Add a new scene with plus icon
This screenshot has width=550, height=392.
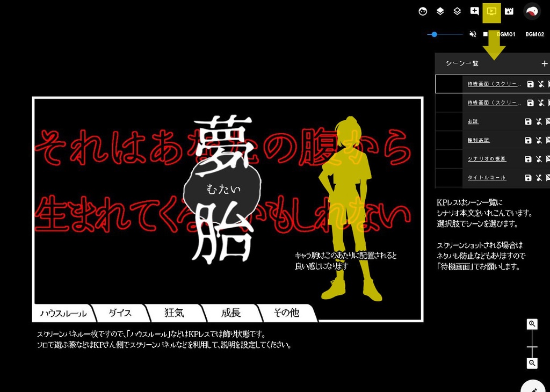pos(544,63)
